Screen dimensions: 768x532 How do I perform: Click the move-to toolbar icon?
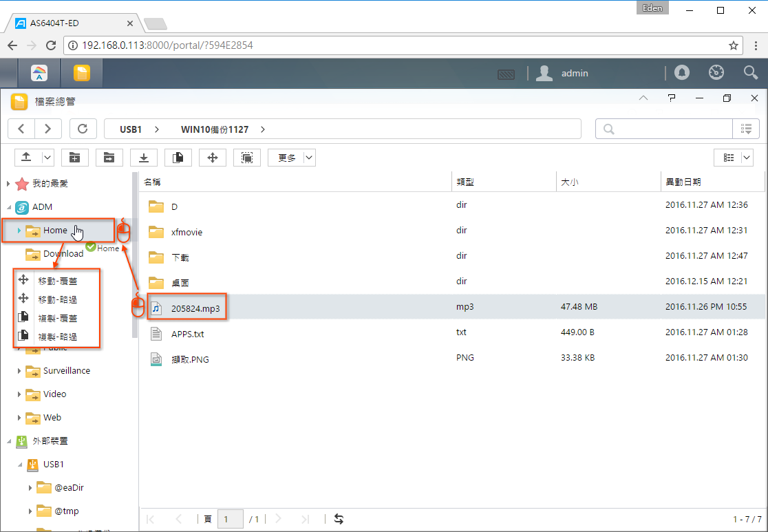[x=212, y=157]
